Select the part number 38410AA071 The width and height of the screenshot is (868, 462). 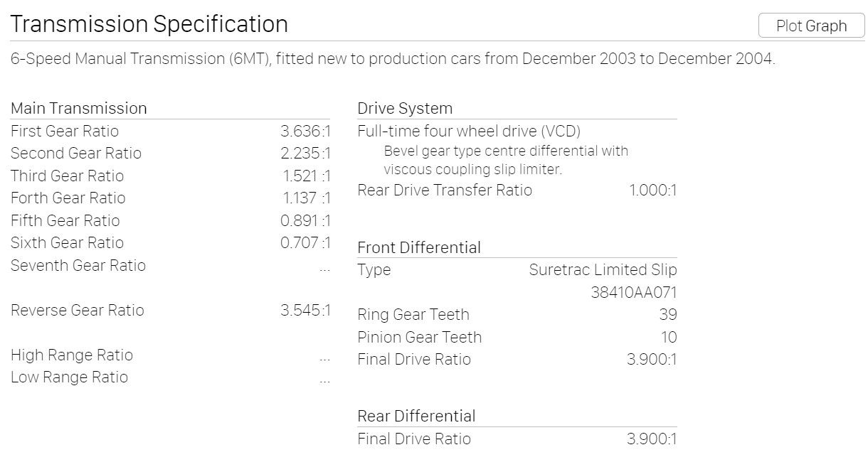click(634, 292)
